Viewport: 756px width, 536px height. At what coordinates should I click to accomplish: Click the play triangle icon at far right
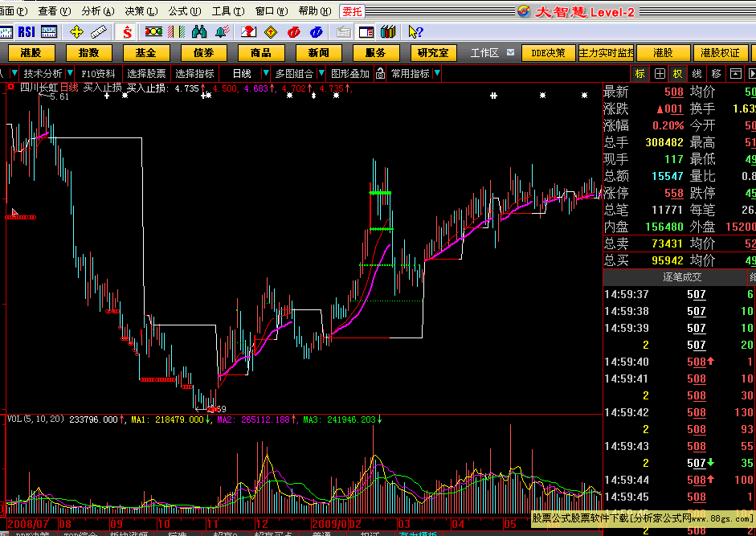[x=751, y=74]
